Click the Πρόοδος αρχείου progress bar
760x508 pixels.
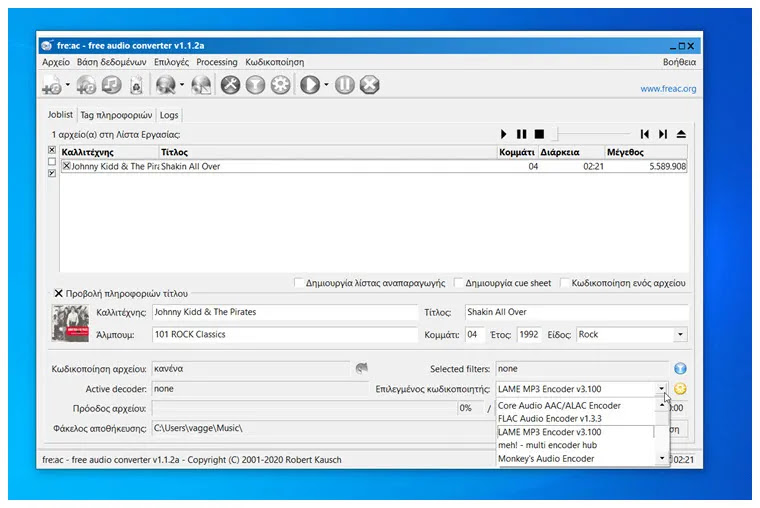[305, 408]
